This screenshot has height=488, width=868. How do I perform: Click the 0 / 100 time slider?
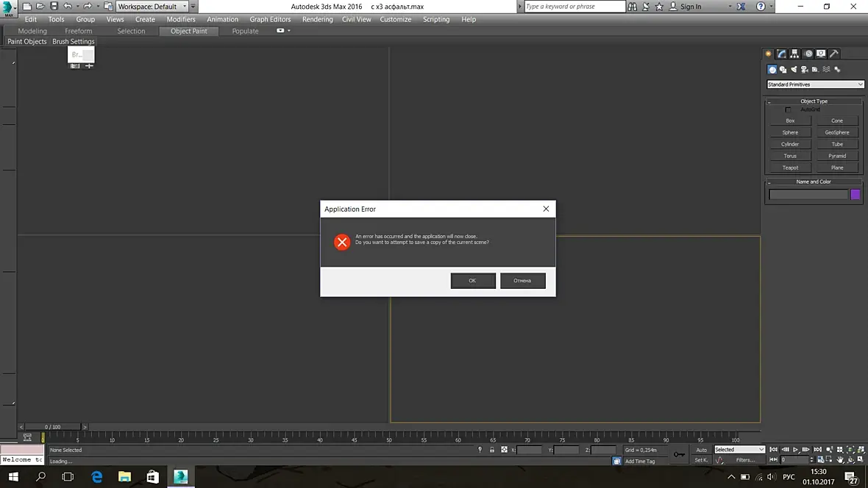52,427
